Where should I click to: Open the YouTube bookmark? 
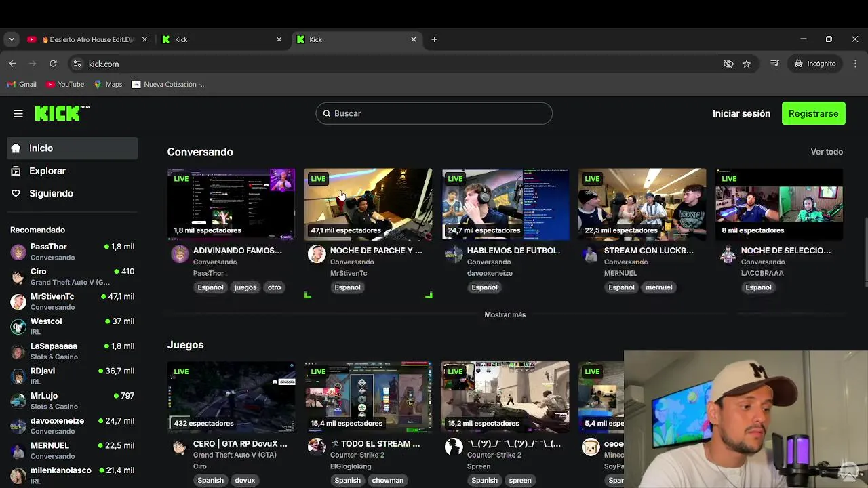click(65, 84)
